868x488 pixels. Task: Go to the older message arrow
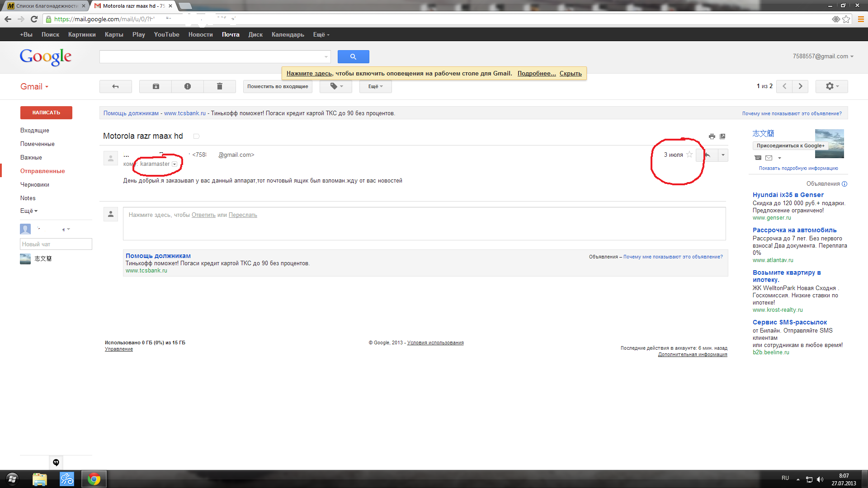click(801, 86)
